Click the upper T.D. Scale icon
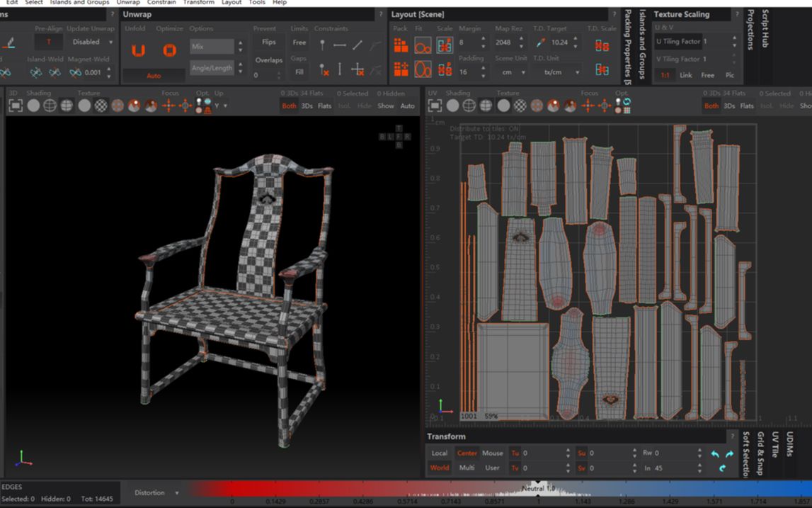 [602, 45]
